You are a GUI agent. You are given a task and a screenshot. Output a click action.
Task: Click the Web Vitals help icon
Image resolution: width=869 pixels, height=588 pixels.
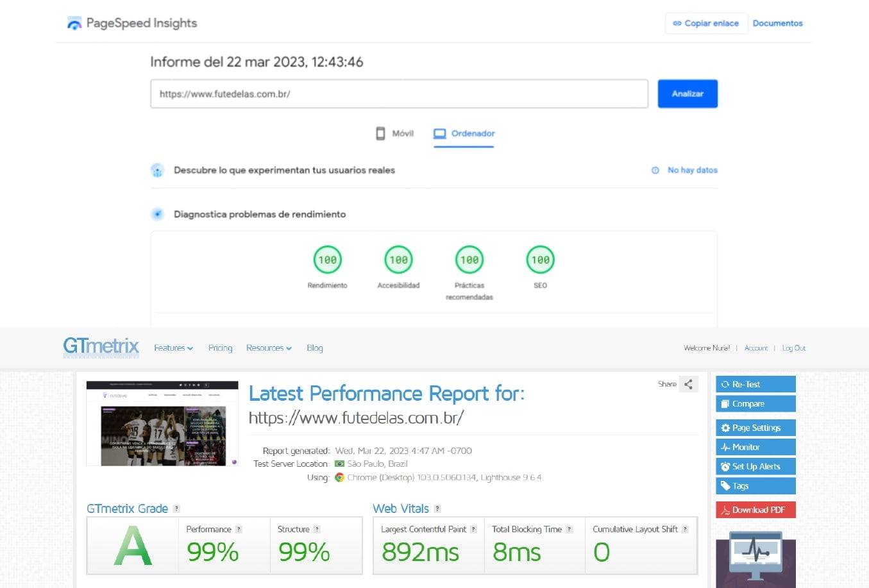click(437, 508)
